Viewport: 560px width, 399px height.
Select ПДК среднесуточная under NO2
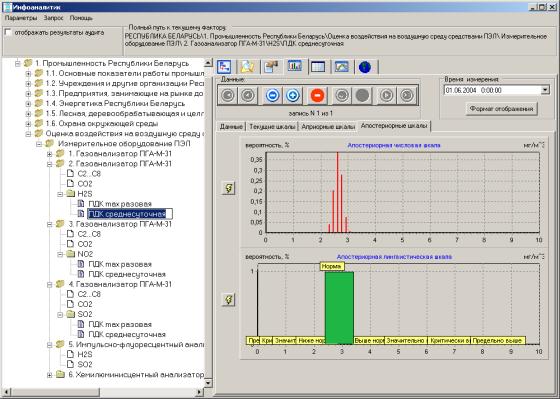click(x=127, y=274)
